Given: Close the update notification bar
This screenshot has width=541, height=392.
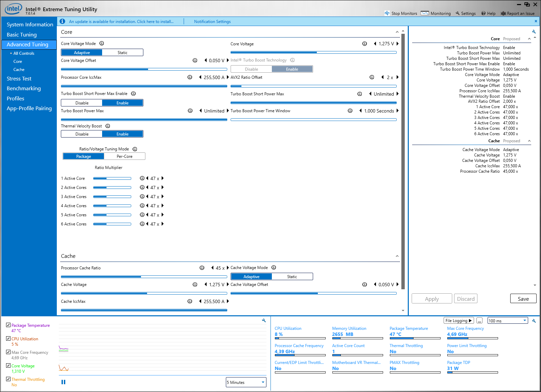Looking at the screenshot, I should 536,21.
